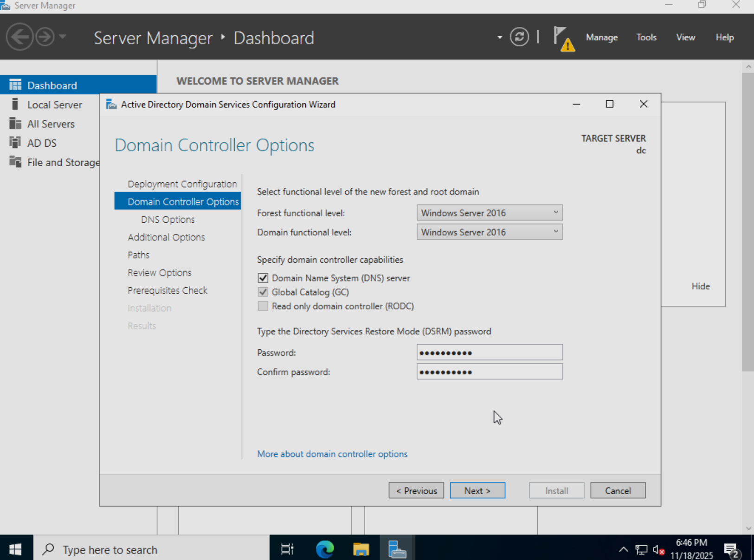This screenshot has height=560, width=754.
Task: Open the Action Center notifications icon
Action: [732, 550]
